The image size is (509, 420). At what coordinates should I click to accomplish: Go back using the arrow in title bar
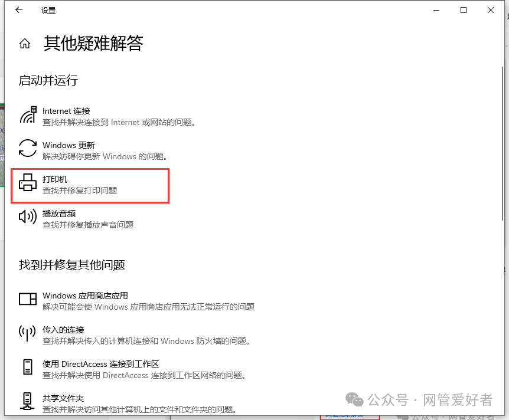pyautogui.click(x=19, y=10)
